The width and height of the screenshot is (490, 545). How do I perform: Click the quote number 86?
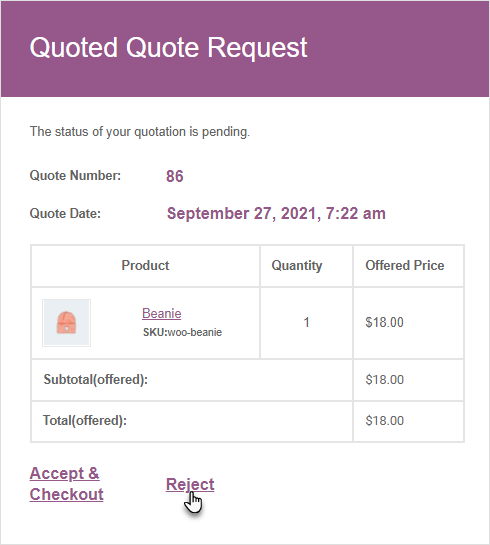(174, 176)
